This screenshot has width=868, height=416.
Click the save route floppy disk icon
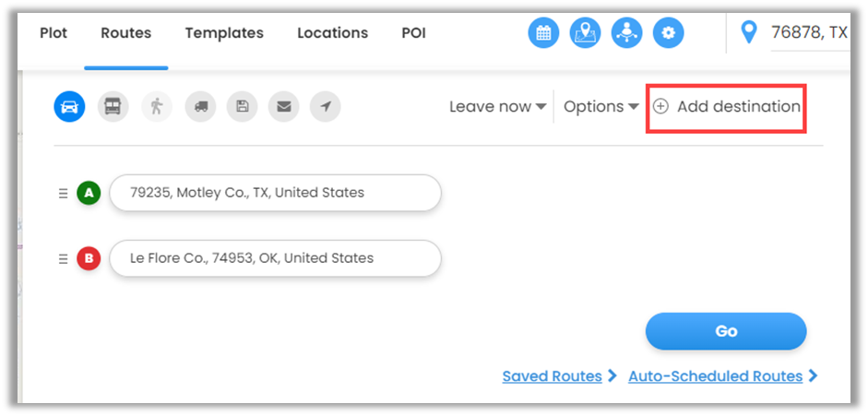coord(242,107)
